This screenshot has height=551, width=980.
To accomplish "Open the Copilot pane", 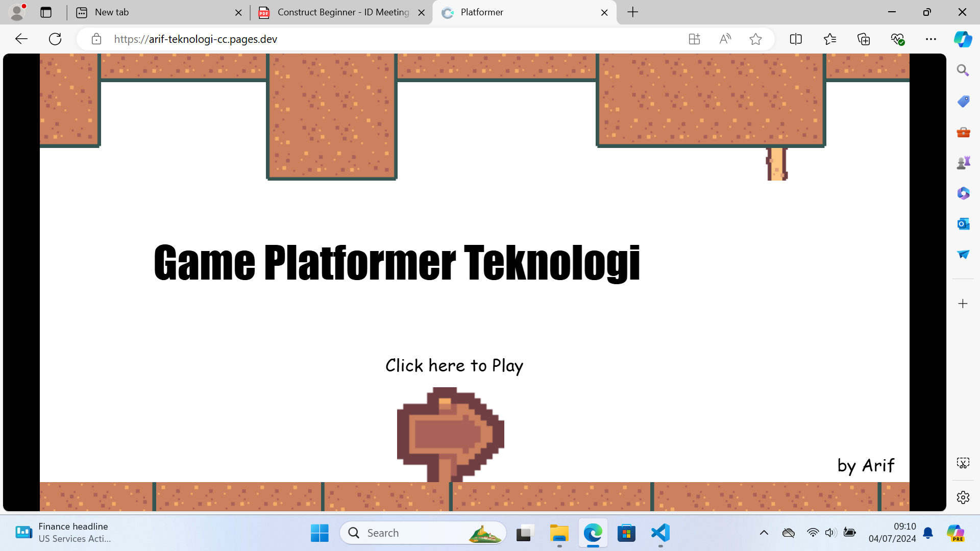I will 963,39.
